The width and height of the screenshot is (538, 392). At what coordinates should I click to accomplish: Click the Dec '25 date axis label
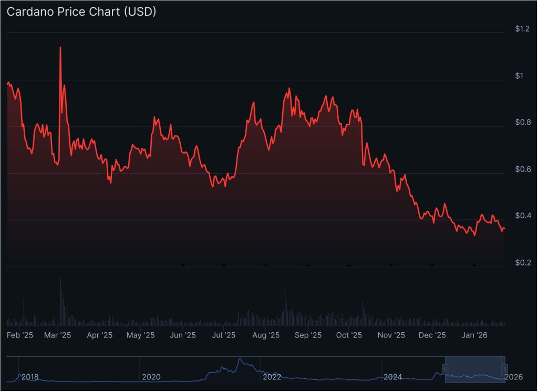432,335
